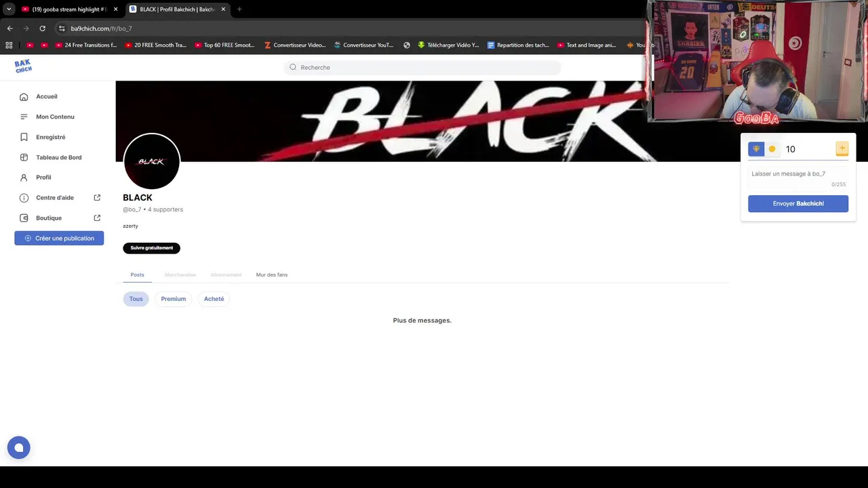Click browser back arrow
The image size is (868, 488).
[9, 28]
